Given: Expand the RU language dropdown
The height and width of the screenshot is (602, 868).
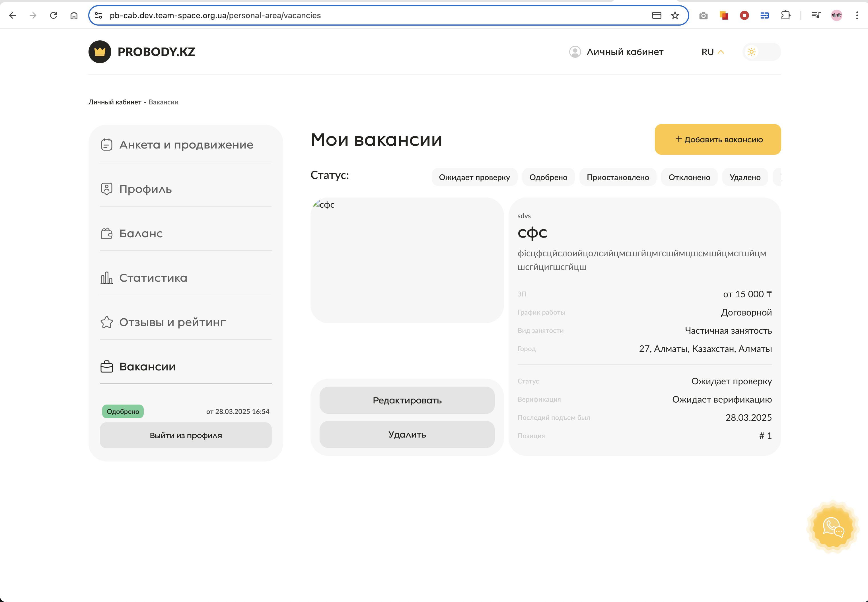Looking at the screenshot, I should tap(712, 52).
